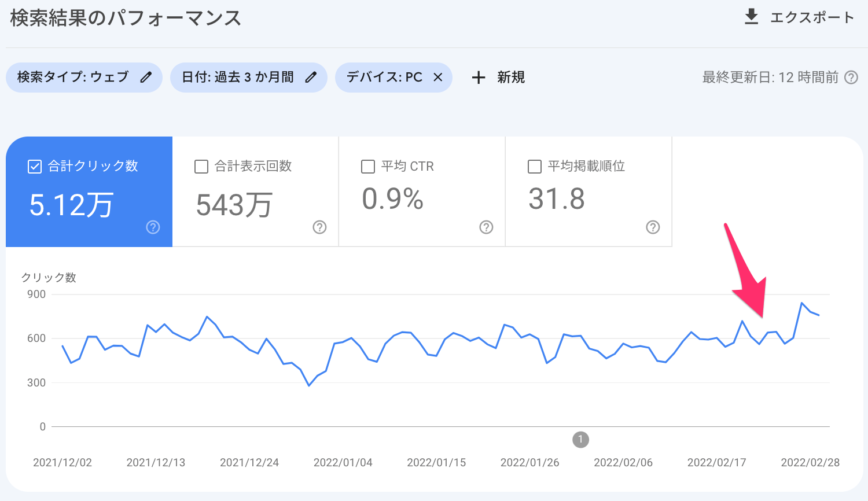Click the 300 y-axis value
Screen dimensions: 868x501
tap(36, 383)
